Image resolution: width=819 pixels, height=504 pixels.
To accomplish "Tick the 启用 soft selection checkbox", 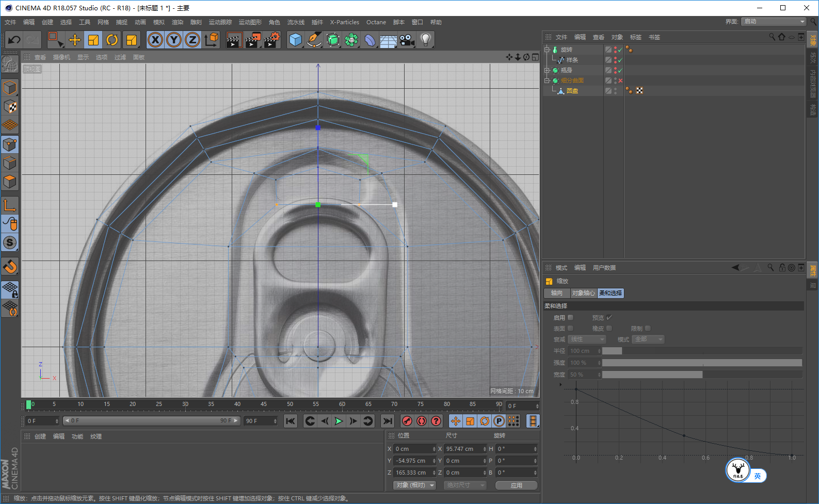I will click(570, 317).
